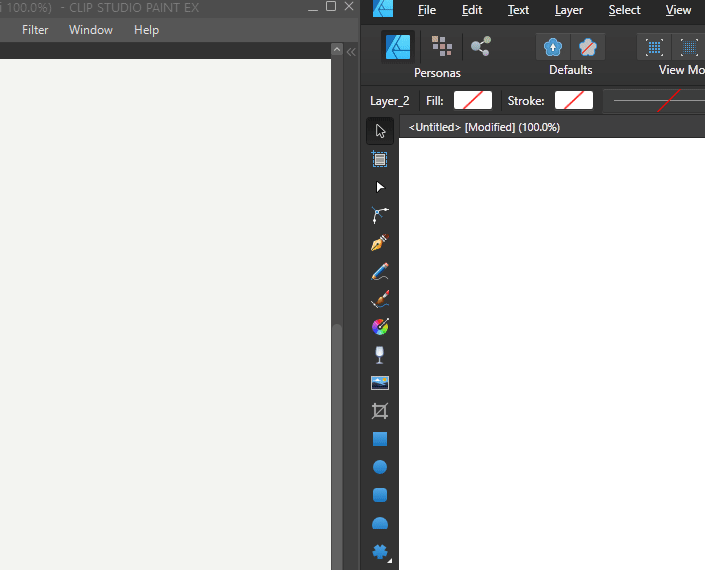Select the Place Image tool

tap(380, 383)
